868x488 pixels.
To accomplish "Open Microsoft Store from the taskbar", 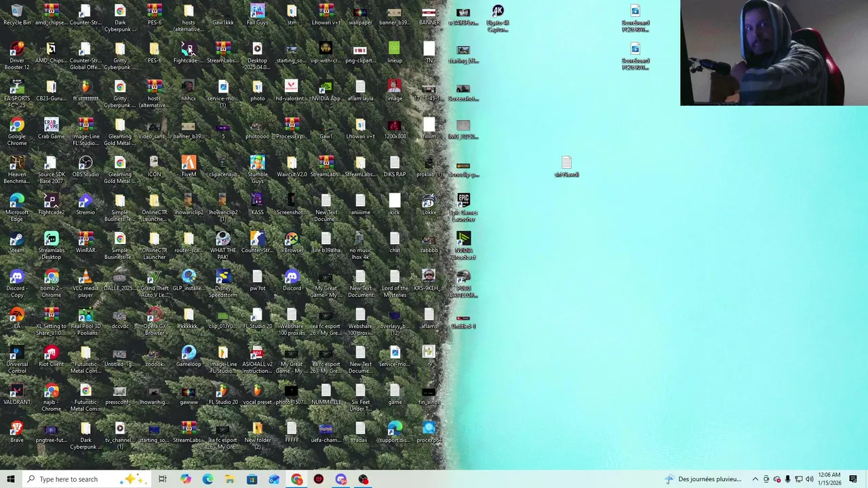I will (252, 479).
